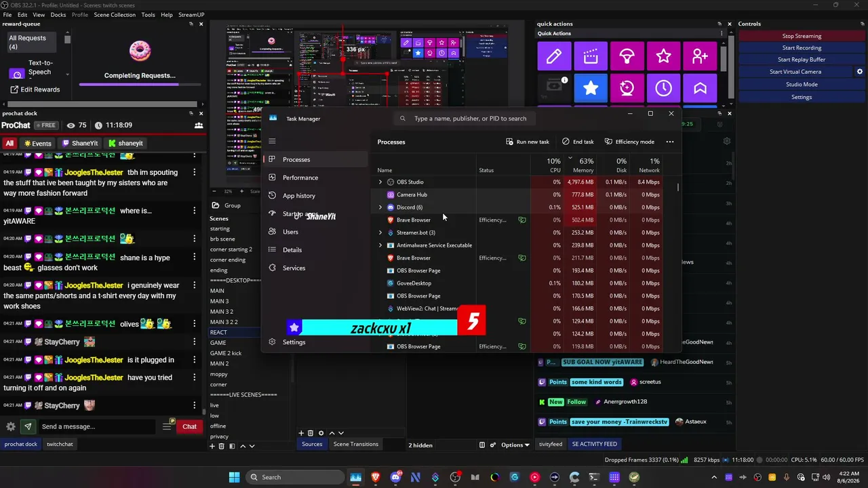Click the gear next to Start Virtual Camera
The width and height of the screenshot is (868, 488).
pyautogui.click(x=860, y=72)
